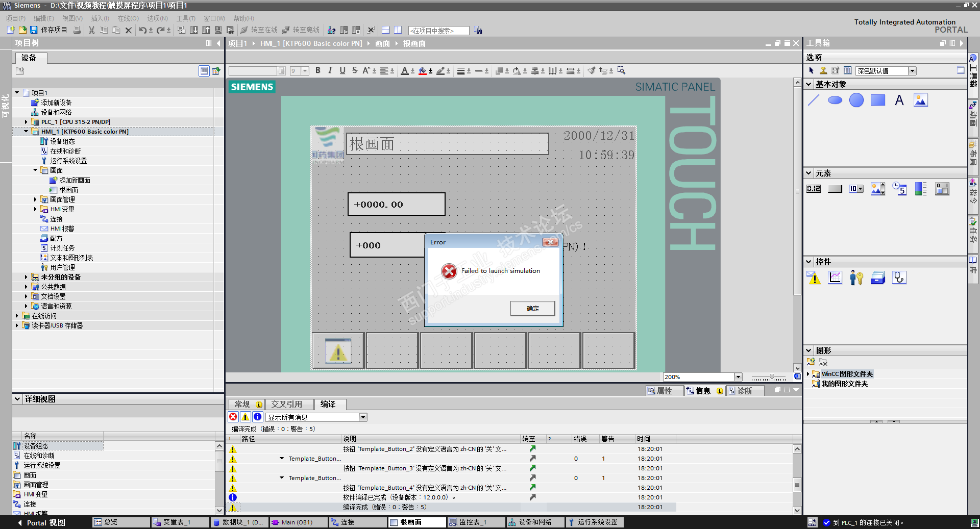Screen dimensions: 980x529
Task: Select the Symbolic I/O field element
Action: click(x=856, y=189)
